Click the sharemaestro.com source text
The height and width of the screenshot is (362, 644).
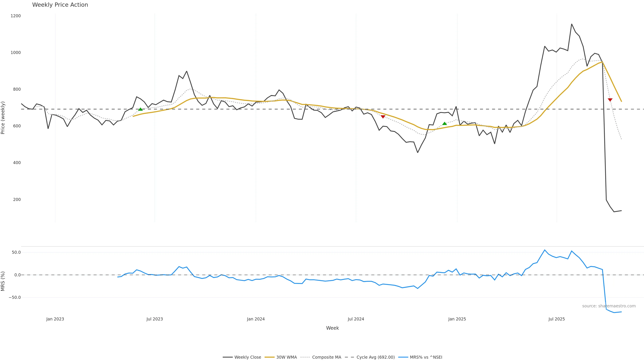(609, 306)
